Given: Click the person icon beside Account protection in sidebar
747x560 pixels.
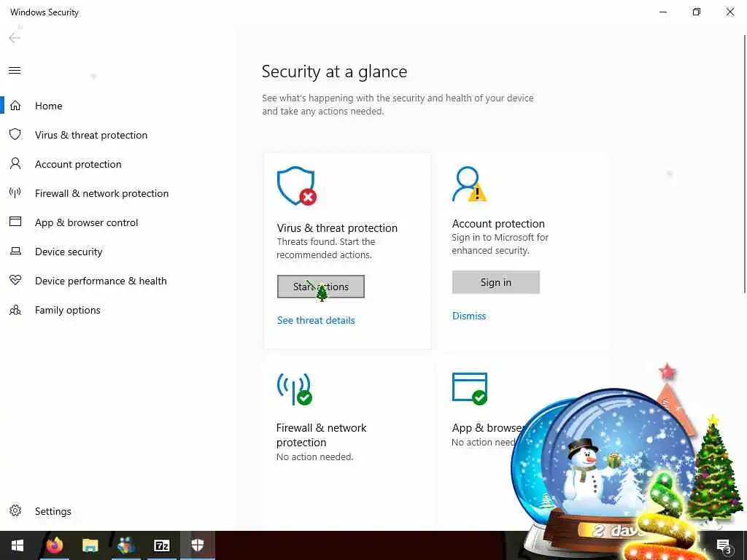Looking at the screenshot, I should pos(15,164).
